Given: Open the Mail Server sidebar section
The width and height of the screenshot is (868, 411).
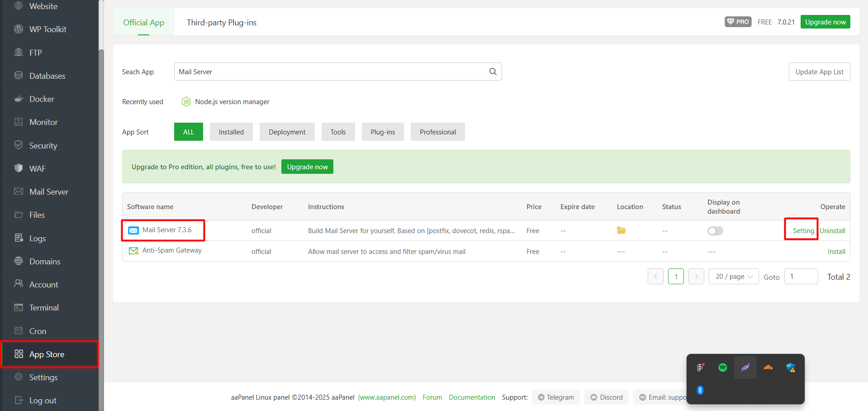Looking at the screenshot, I should click(x=48, y=191).
